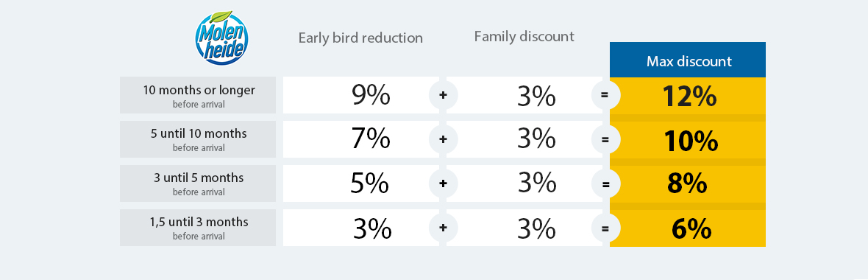This screenshot has width=868, height=280.
Task: Select the 3 until 5 months label
Action: pos(198,183)
